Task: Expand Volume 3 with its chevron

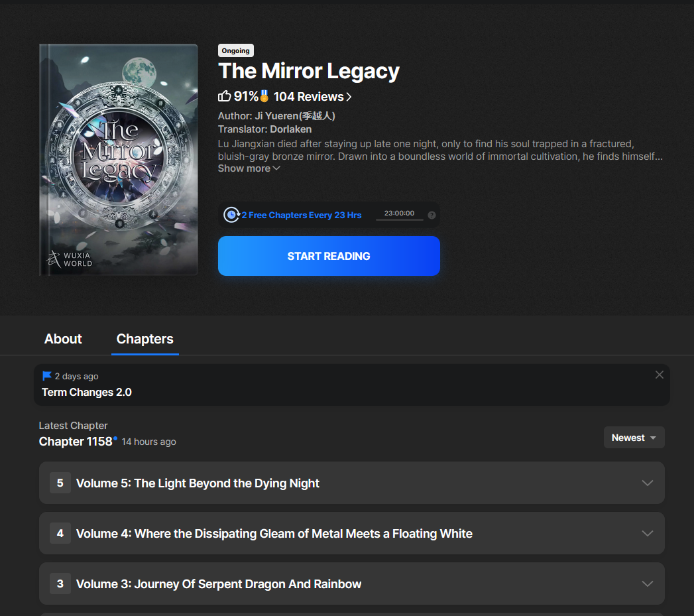Action: pyautogui.click(x=648, y=584)
